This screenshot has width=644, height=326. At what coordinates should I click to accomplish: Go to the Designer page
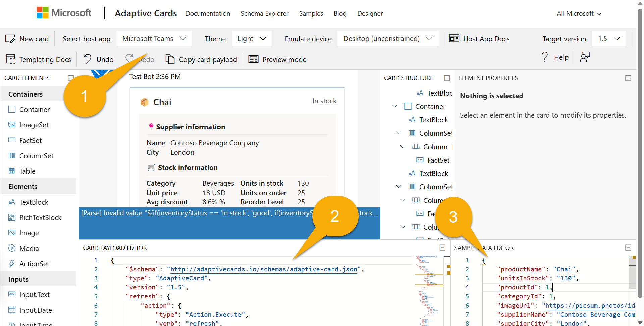[x=370, y=13]
